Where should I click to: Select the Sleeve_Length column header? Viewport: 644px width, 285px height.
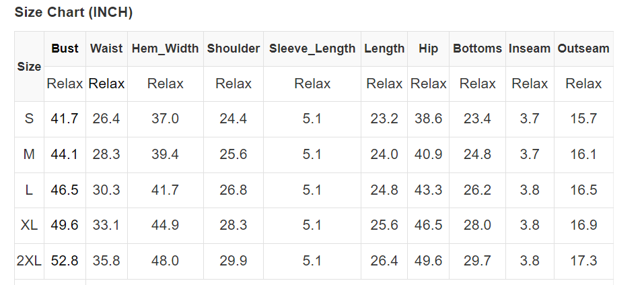tap(312, 49)
